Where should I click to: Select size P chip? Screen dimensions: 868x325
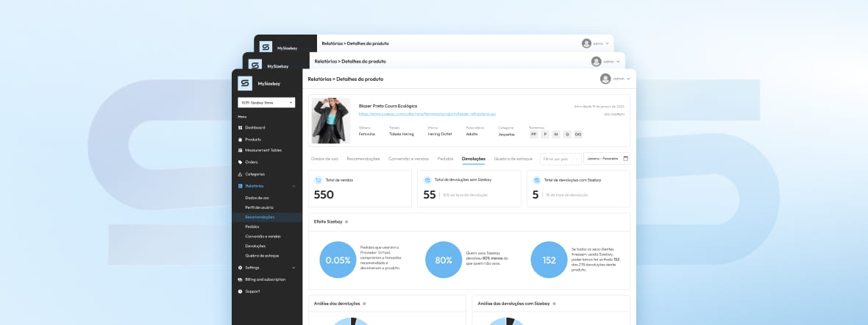tap(545, 134)
